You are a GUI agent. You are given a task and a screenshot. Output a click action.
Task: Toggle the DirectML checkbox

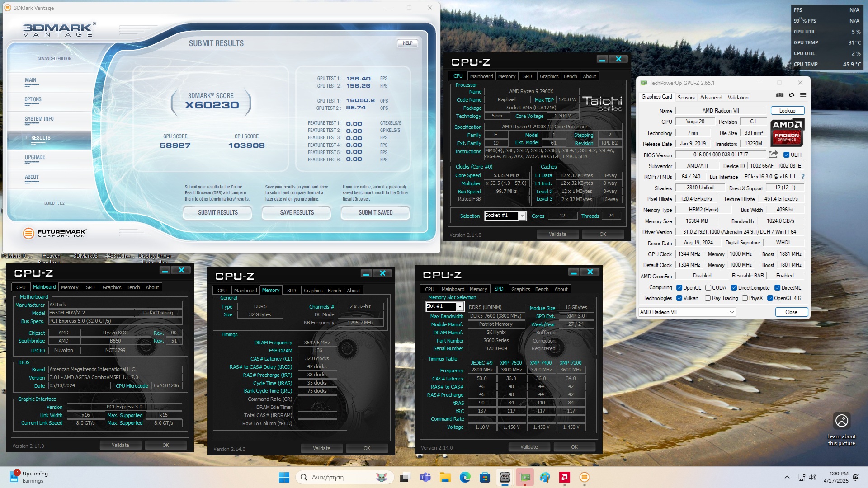click(x=777, y=288)
